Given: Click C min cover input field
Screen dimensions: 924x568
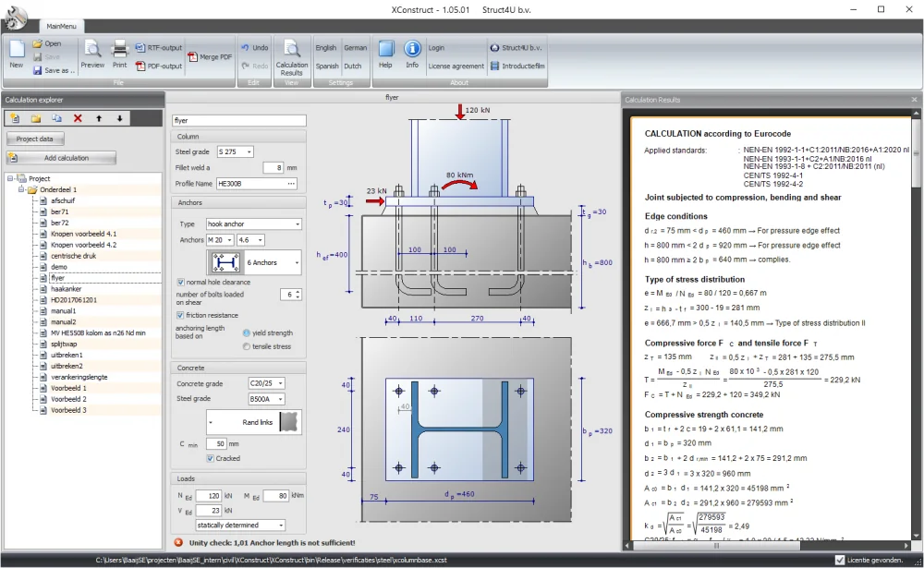Looking at the screenshot, I should pyautogui.click(x=215, y=443).
